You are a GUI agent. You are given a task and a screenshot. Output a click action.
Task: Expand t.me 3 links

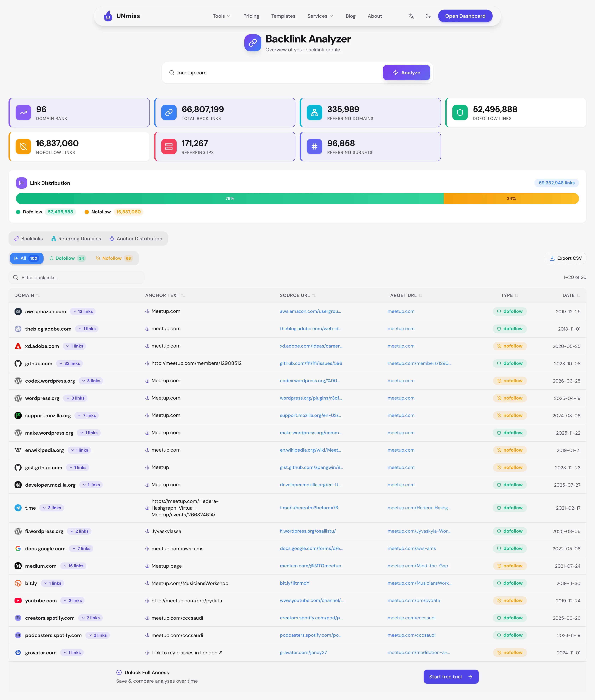[52, 508]
